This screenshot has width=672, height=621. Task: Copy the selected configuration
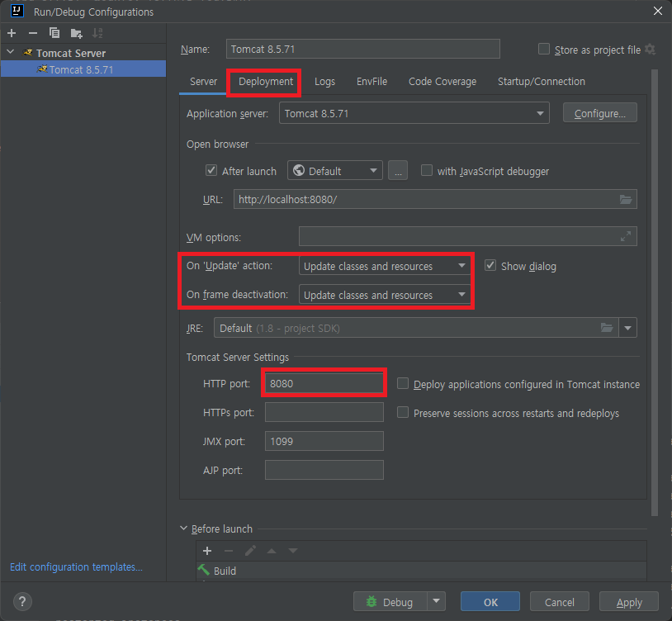pos(54,33)
